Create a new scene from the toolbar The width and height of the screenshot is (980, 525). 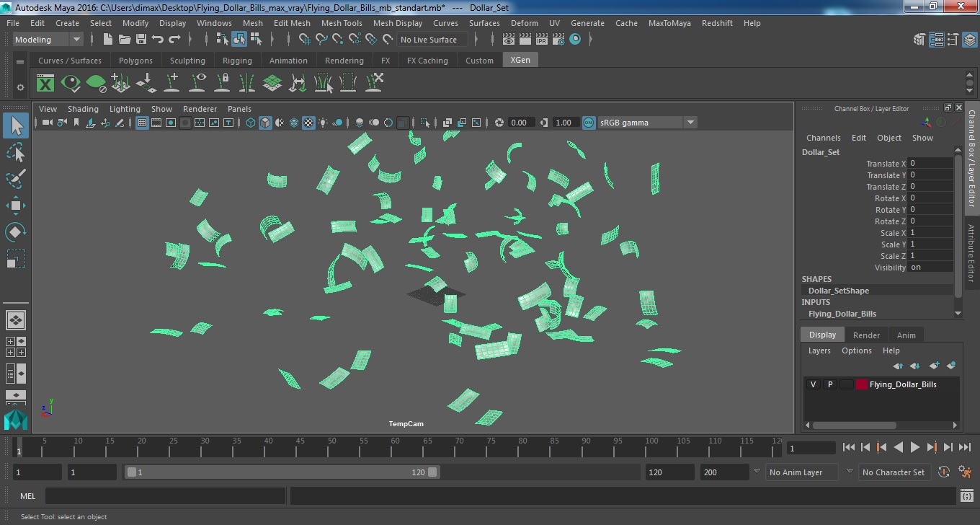[108, 40]
